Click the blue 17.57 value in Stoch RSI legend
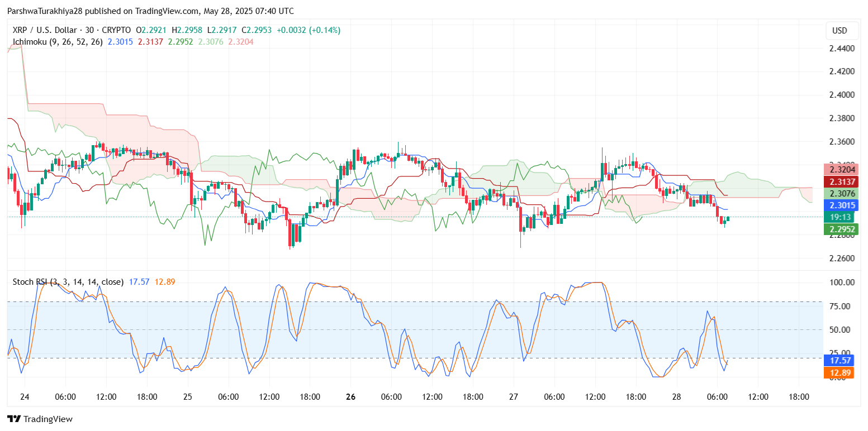The width and height of the screenshot is (868, 431). pyautogui.click(x=139, y=282)
